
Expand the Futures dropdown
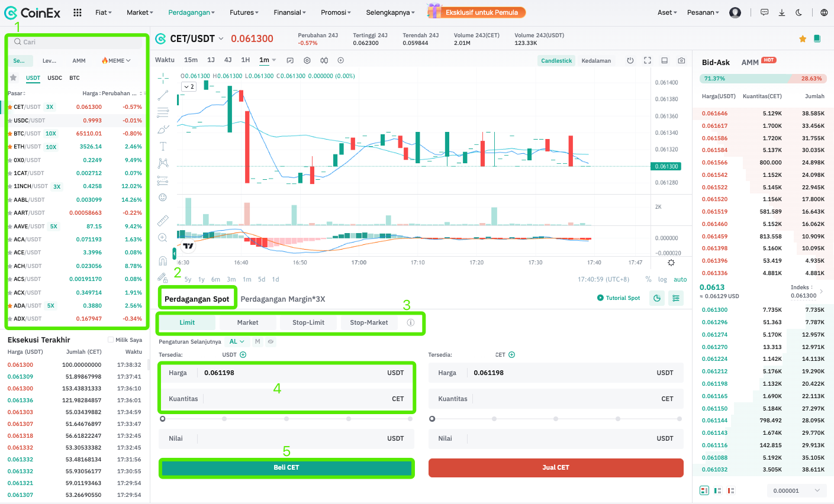coord(244,12)
